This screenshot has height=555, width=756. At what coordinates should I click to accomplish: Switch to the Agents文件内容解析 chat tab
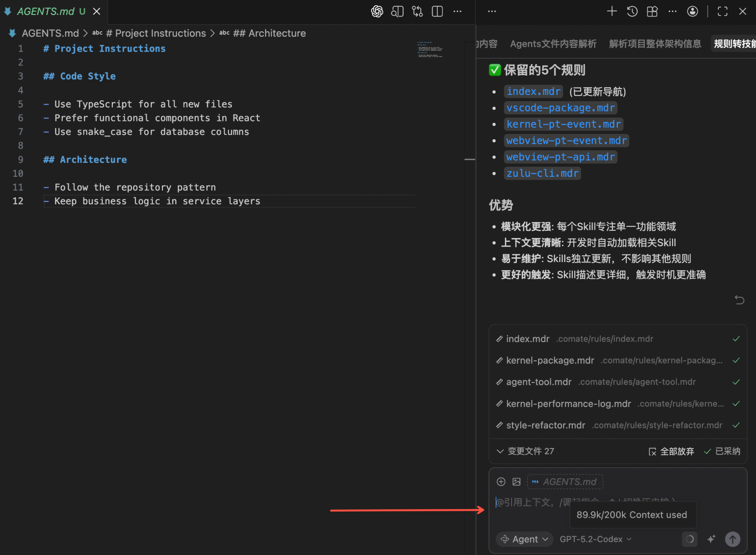[553, 44]
